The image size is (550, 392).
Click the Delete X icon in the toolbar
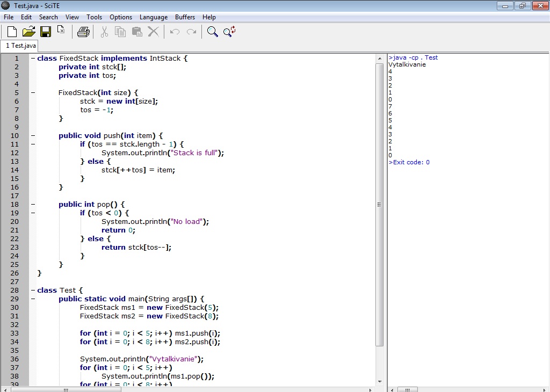(153, 32)
